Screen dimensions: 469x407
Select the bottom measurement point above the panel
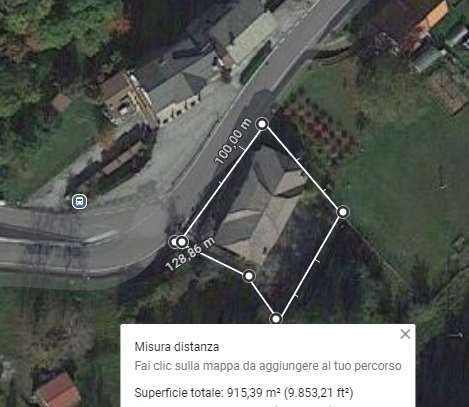tap(276, 319)
